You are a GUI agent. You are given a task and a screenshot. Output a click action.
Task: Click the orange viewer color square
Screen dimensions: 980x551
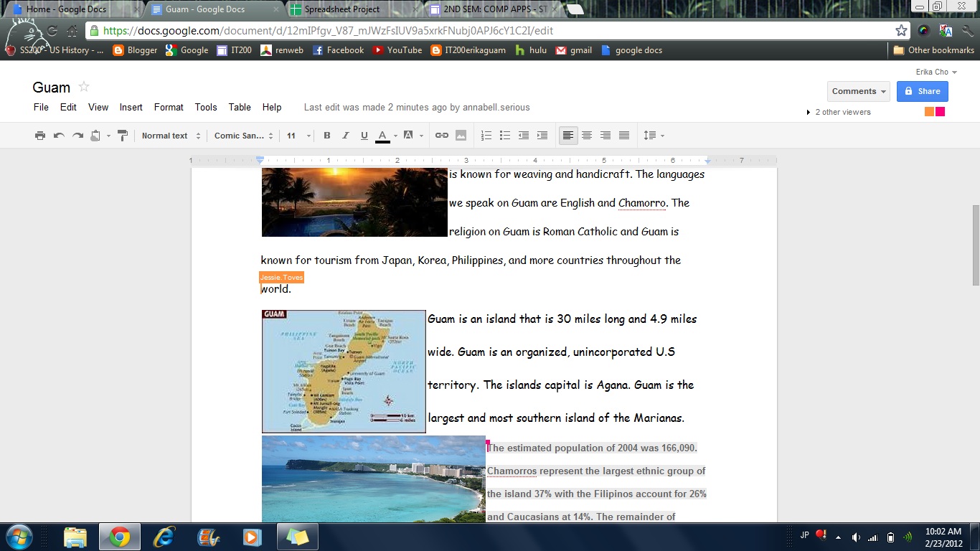[x=929, y=112]
